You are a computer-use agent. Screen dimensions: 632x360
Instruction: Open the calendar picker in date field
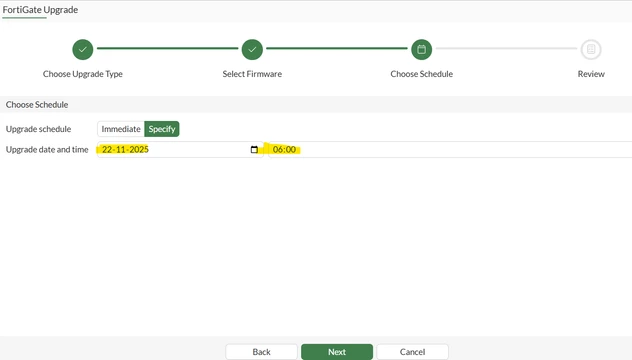254,150
